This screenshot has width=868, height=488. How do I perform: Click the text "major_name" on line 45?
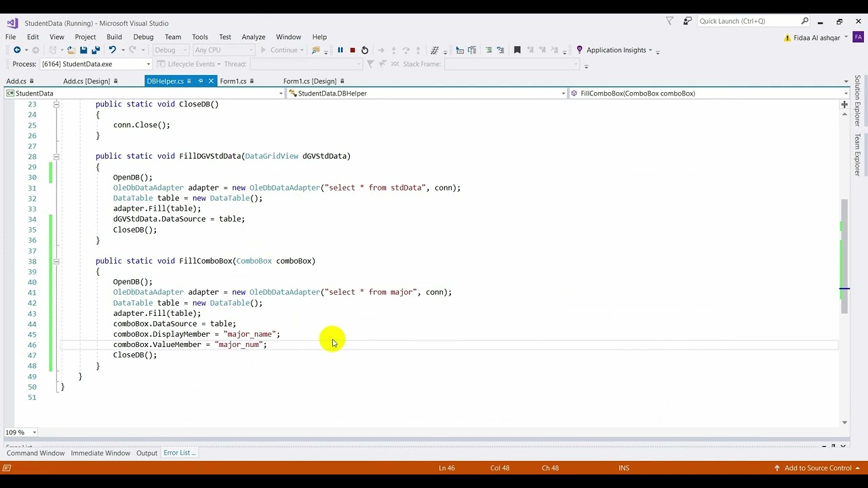click(250, 334)
